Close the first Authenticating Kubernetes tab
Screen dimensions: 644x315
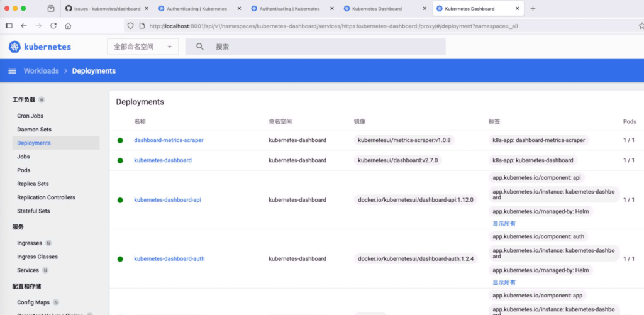239,8
